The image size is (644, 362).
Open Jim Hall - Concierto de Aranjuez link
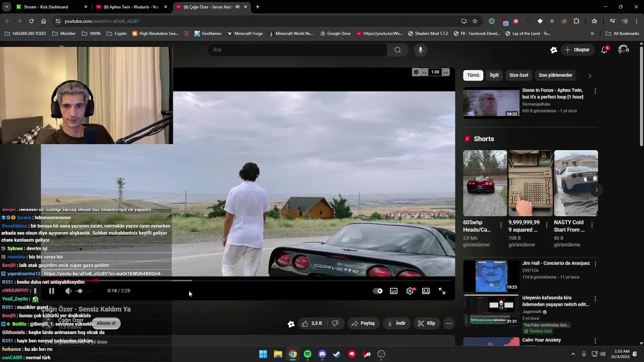556,263
